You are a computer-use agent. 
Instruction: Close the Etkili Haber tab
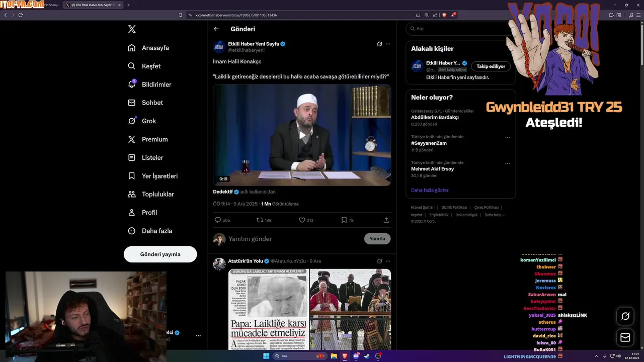click(119, 5)
